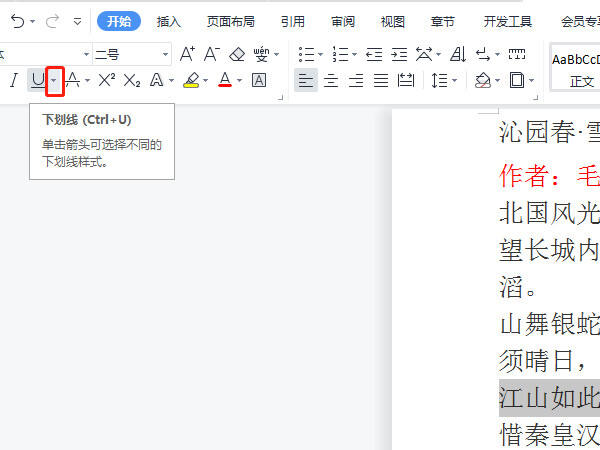Click the increase indent icon
This screenshot has width=600, height=450.
(399, 54)
